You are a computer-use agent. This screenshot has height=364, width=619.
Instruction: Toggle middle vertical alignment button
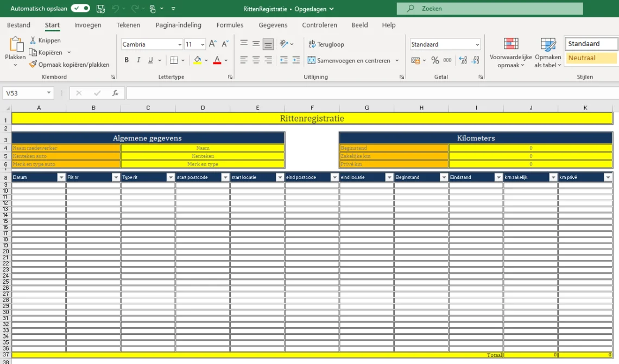coord(256,44)
